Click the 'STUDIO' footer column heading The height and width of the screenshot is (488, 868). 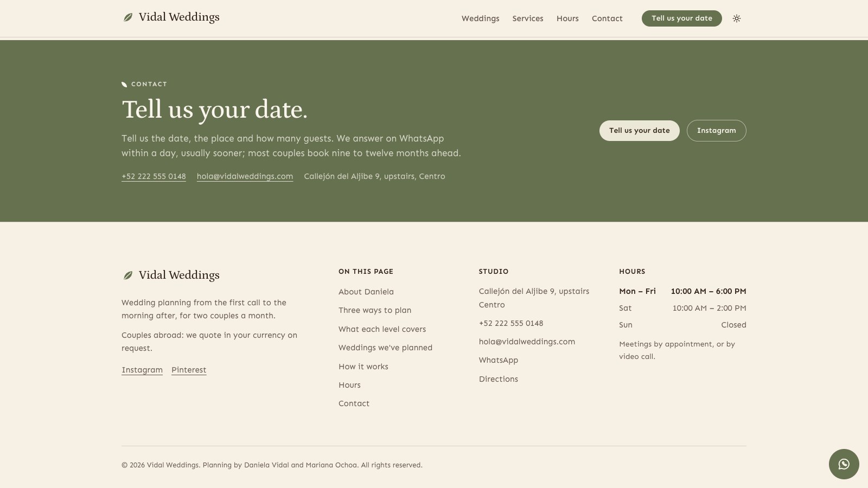(x=494, y=272)
